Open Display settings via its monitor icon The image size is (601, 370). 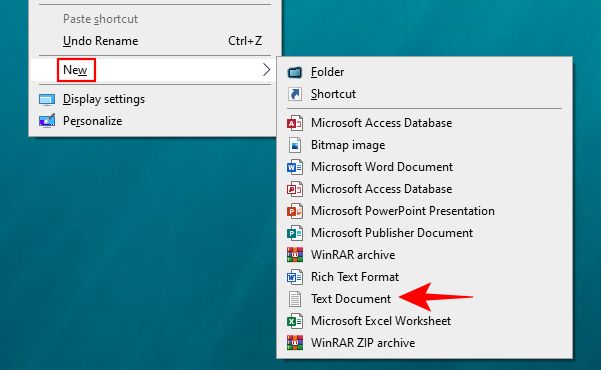click(x=47, y=100)
